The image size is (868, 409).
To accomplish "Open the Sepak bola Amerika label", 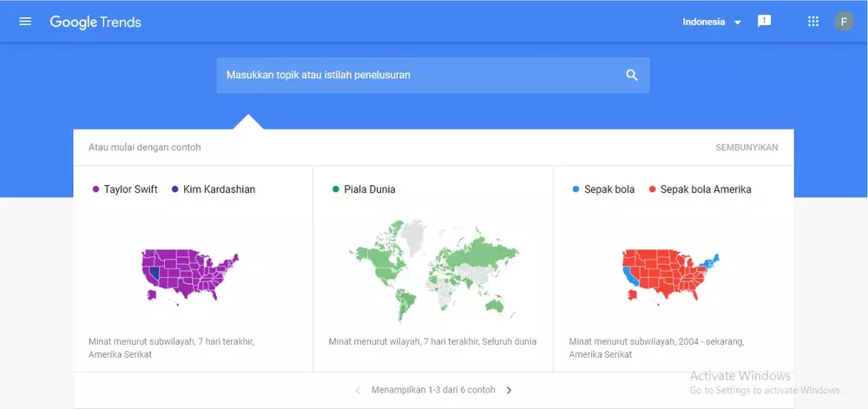I will click(x=706, y=189).
